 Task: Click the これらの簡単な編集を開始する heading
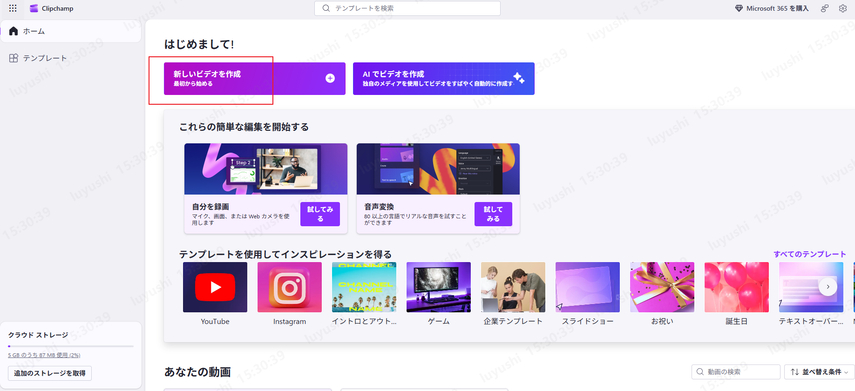click(x=244, y=127)
